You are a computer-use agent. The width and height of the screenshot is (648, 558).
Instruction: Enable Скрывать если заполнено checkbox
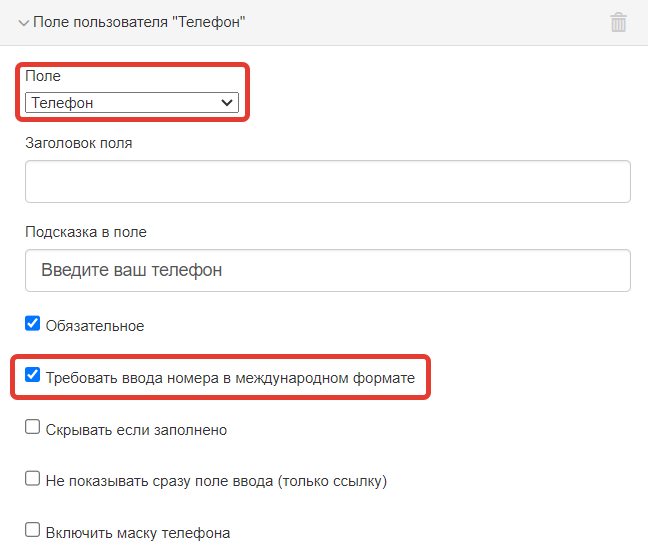pos(33,427)
